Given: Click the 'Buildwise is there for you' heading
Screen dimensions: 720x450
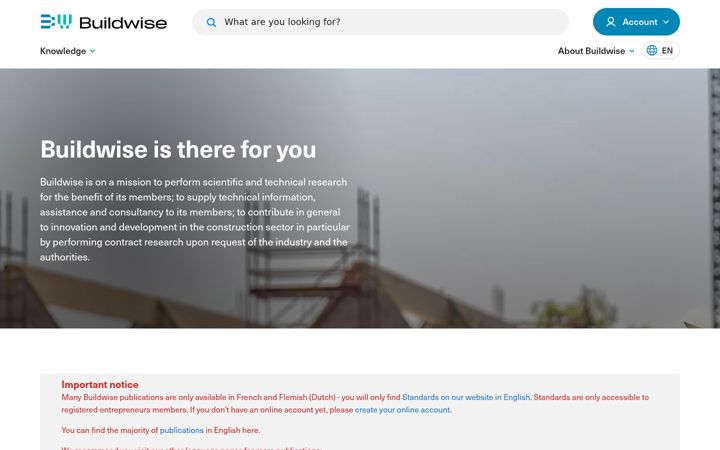Looking at the screenshot, I should pyautogui.click(x=178, y=149).
